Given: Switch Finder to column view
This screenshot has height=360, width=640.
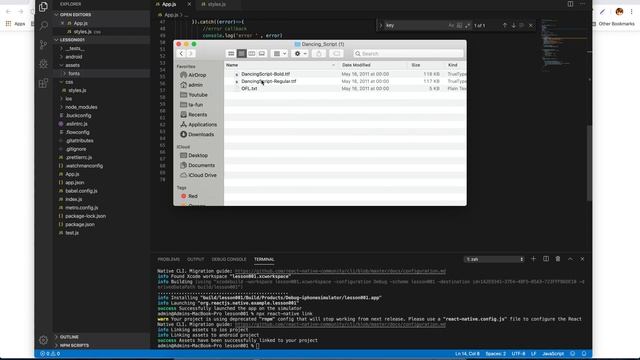Looking at the screenshot, I should [251, 53].
